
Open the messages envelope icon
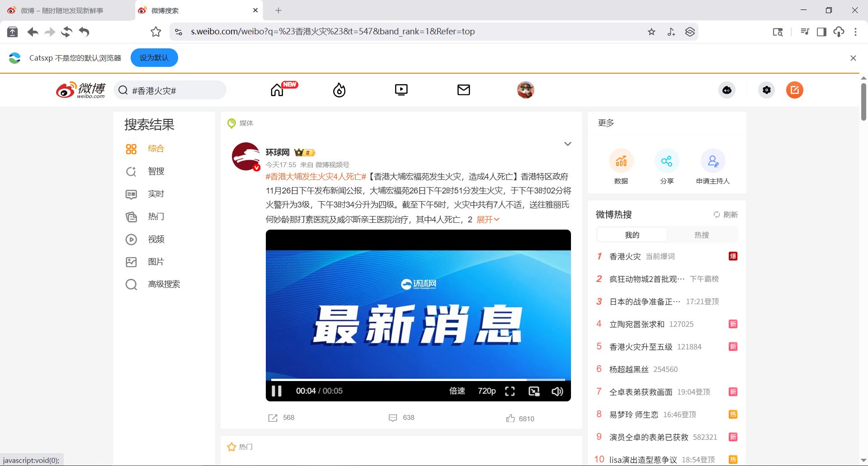coord(463,90)
